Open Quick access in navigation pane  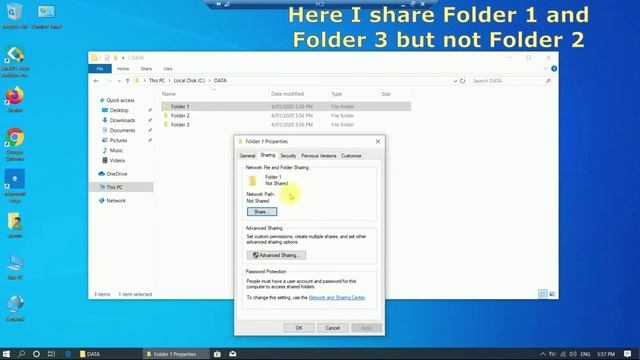pos(120,100)
